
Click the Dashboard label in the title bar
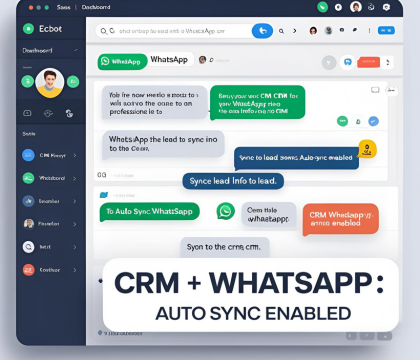[96, 7]
